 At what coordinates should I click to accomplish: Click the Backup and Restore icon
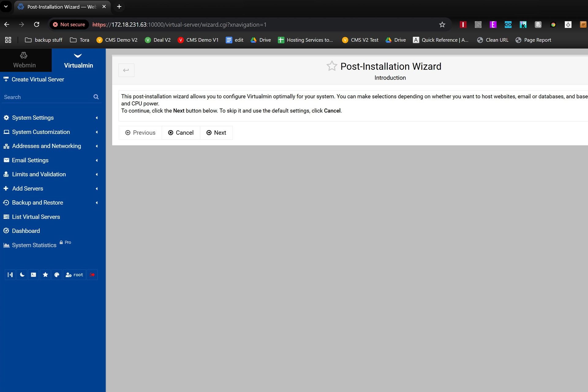[6, 202]
